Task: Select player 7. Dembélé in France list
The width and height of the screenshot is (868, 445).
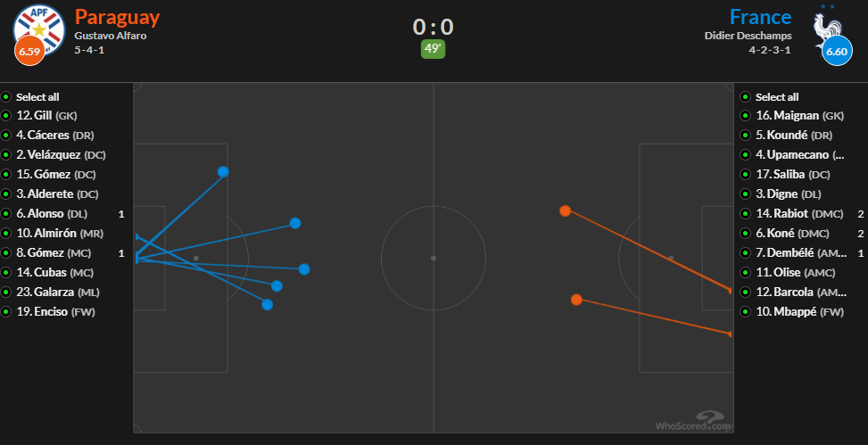Action: click(x=801, y=253)
